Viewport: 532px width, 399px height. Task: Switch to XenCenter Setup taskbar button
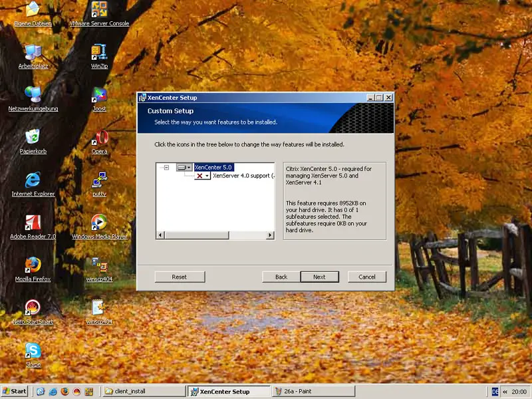(229, 391)
